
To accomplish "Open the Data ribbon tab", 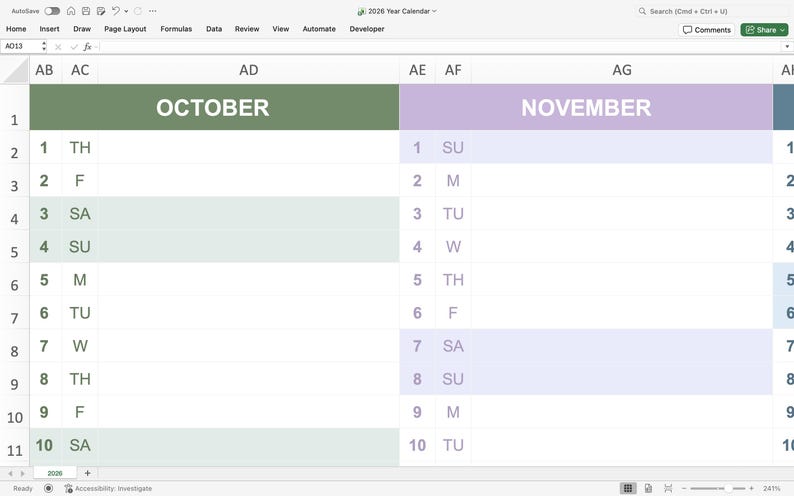I will (x=214, y=29).
